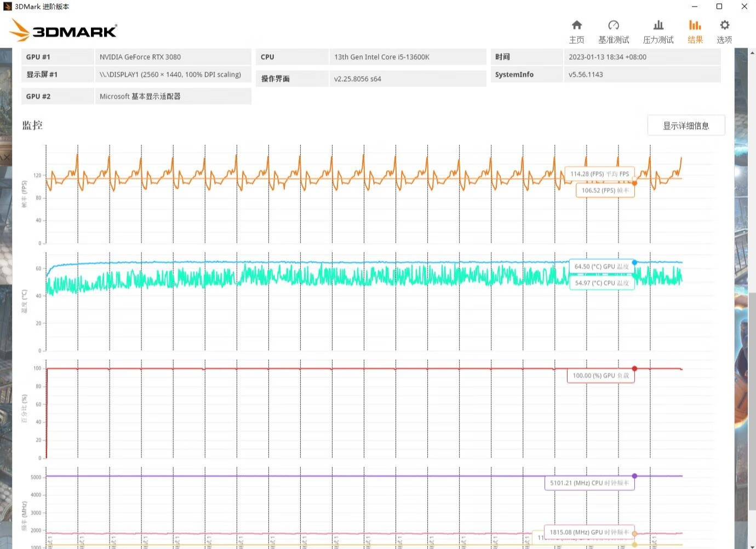Click the 操作界面 label cell
Viewport: 756px width, 549px height.
(x=292, y=79)
